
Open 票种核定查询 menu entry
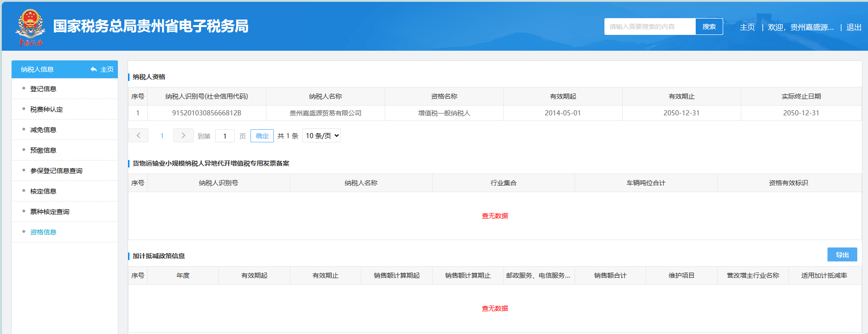click(50, 212)
